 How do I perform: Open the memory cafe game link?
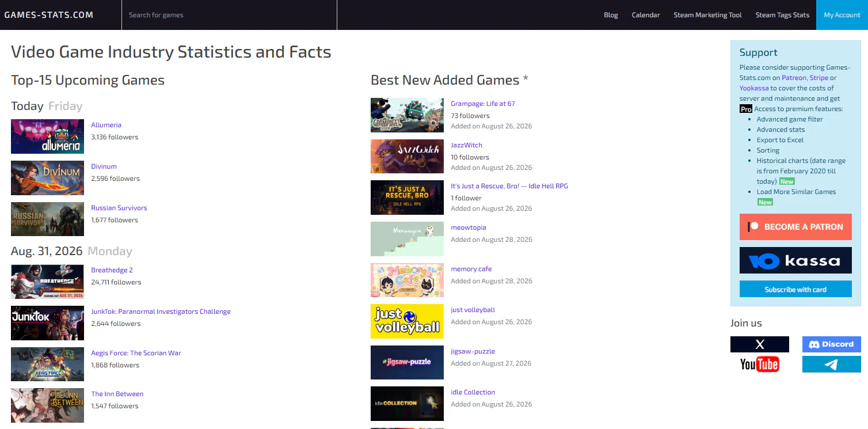point(471,269)
